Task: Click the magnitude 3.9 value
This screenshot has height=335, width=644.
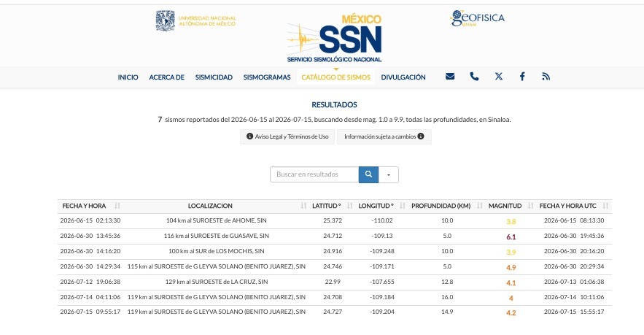Action: coord(511,252)
